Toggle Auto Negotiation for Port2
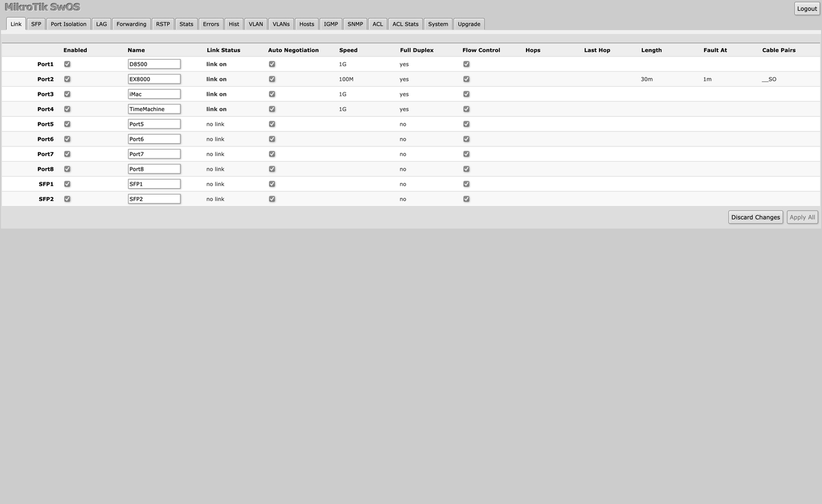 pos(272,78)
